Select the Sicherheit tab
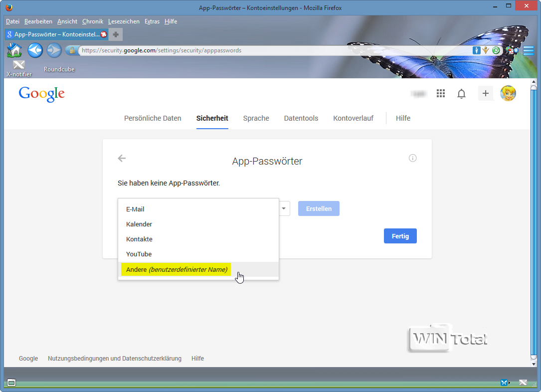Viewport: 541px width, 392px height. (x=212, y=118)
